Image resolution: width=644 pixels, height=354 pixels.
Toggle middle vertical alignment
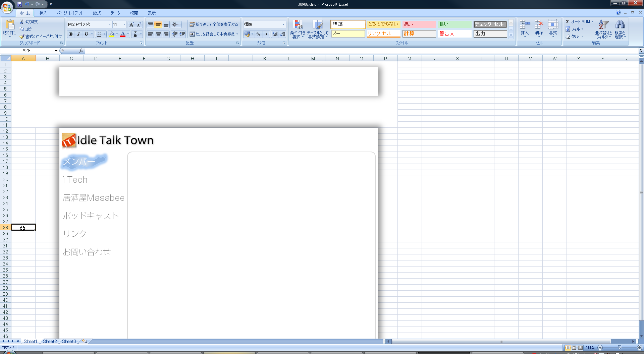coord(158,24)
